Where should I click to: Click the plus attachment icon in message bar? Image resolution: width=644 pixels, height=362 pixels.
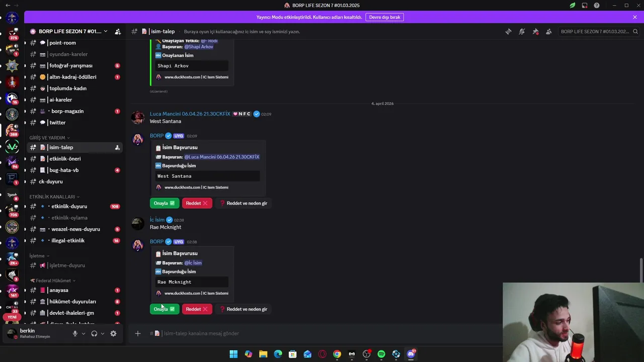point(137,333)
